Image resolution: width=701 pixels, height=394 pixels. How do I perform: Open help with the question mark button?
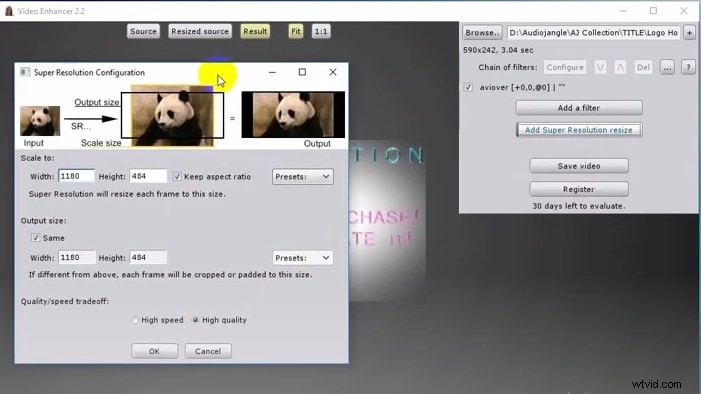[x=688, y=68]
